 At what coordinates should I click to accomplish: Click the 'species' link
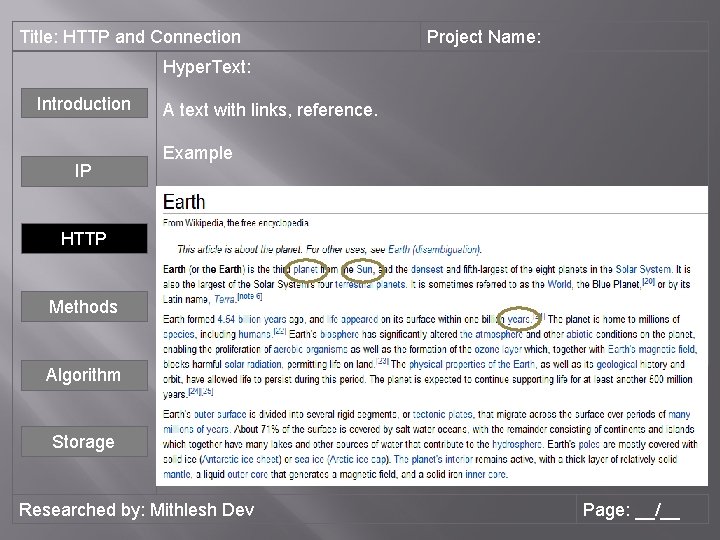[x=179, y=334]
